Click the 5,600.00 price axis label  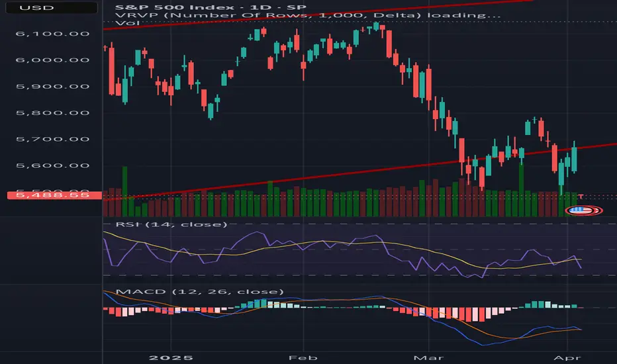(x=52, y=165)
